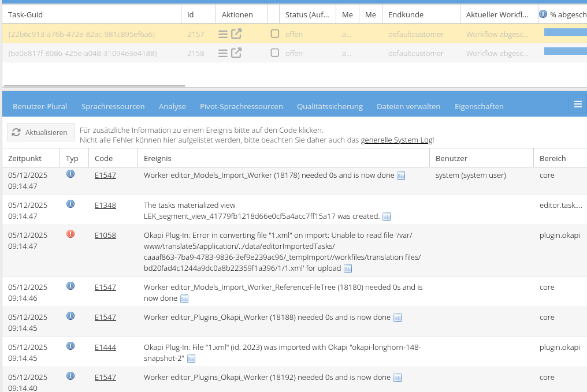Show details table for the E1058 error event
The height and width of the screenshot is (392, 587).
click(x=348, y=268)
